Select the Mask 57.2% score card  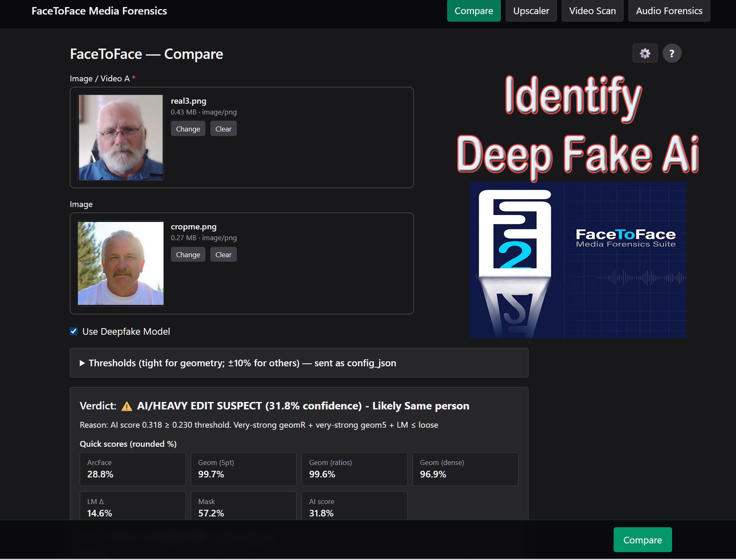244,506
